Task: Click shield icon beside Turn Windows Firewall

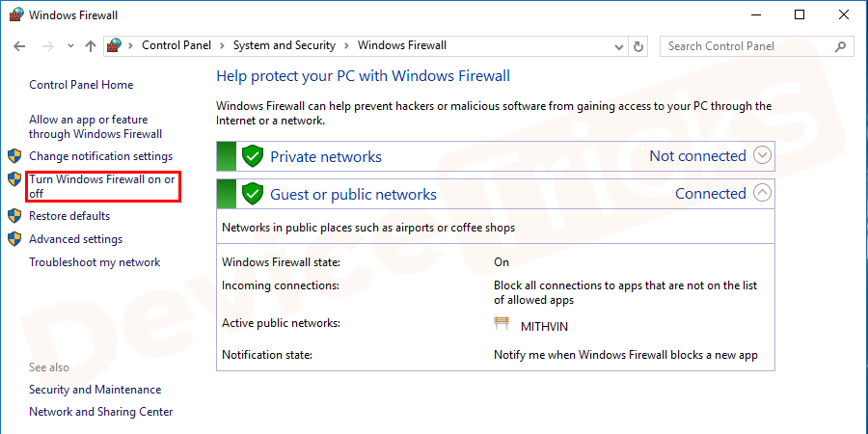Action: [14, 178]
